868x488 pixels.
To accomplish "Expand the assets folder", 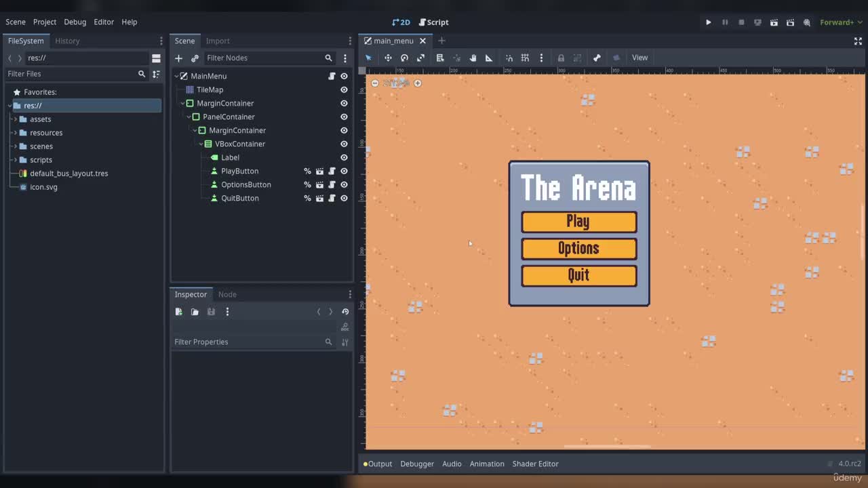I will click(15, 119).
